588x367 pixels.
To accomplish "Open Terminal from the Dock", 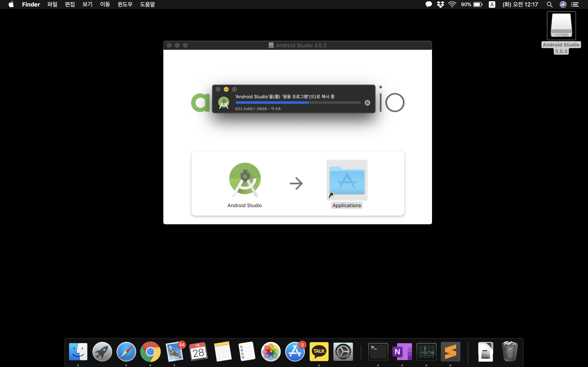I will pyautogui.click(x=378, y=352).
